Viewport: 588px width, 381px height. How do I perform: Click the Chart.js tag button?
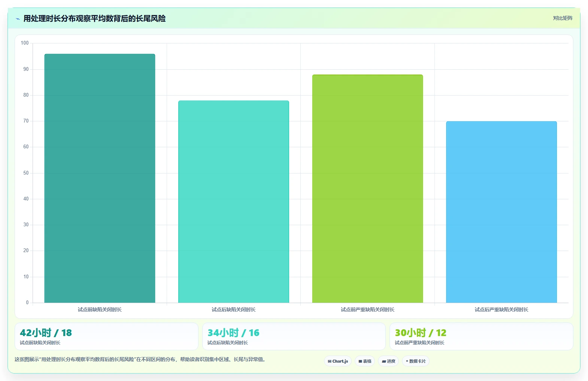338,361
